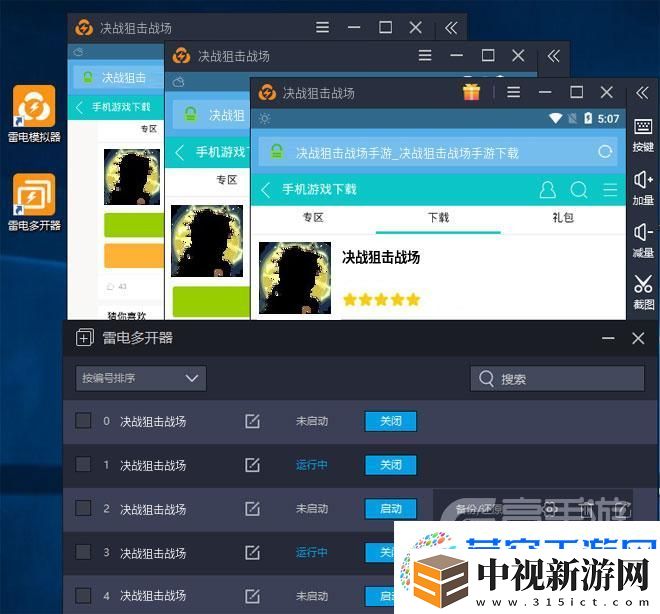
Task: Click 关闭 button for instance 1
Action: pos(391,465)
